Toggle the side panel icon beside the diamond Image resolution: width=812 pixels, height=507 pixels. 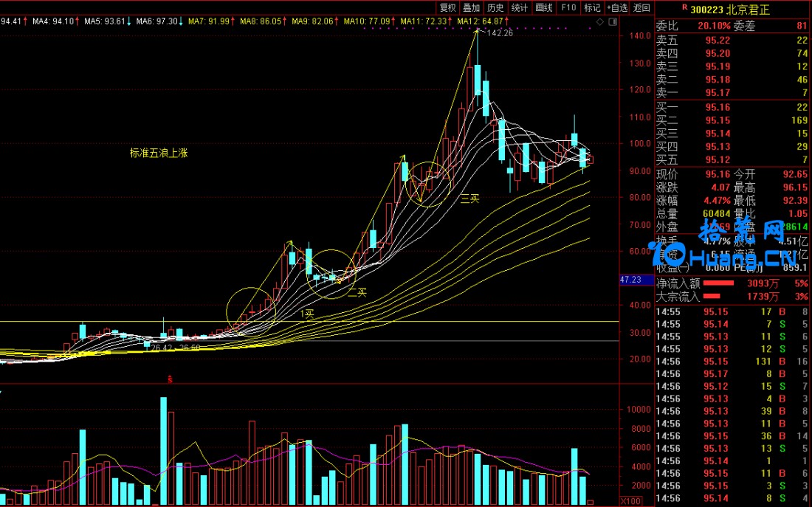point(613,21)
